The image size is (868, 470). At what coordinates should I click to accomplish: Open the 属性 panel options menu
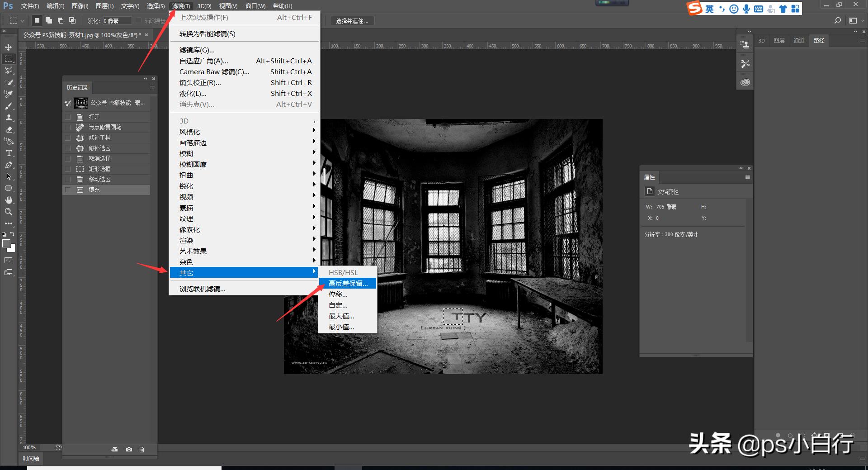(748, 177)
